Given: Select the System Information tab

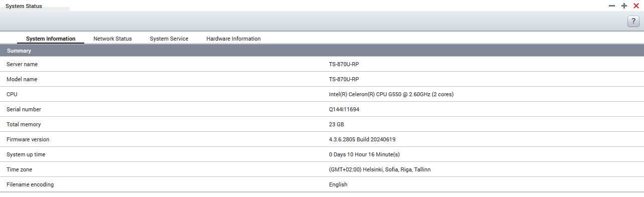Looking at the screenshot, I should 51,39.
